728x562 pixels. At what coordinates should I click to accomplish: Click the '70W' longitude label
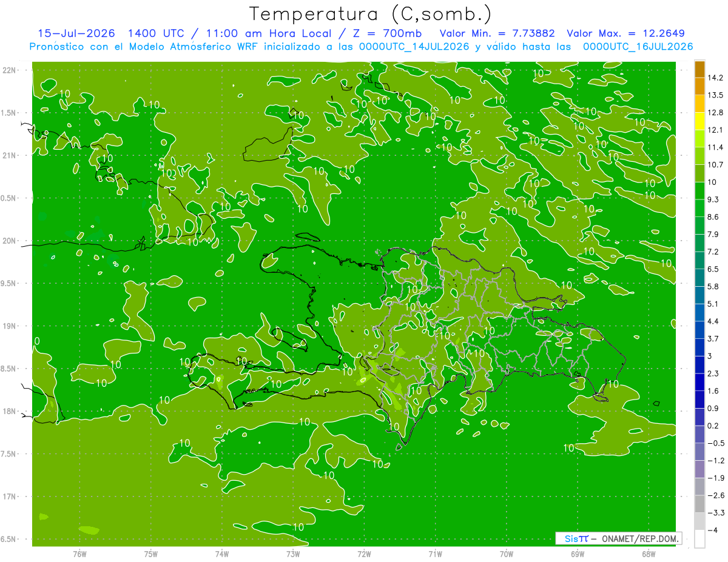[506, 554]
